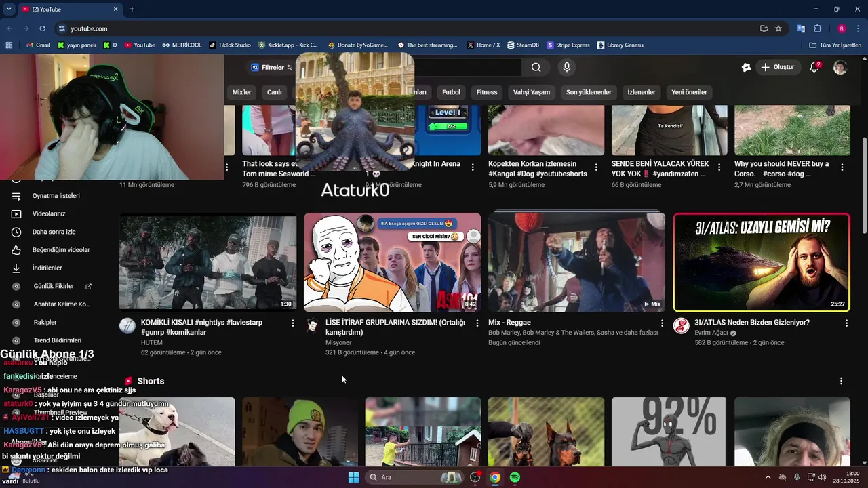
Task: Open the YouTube notifications bell
Action: click(815, 67)
